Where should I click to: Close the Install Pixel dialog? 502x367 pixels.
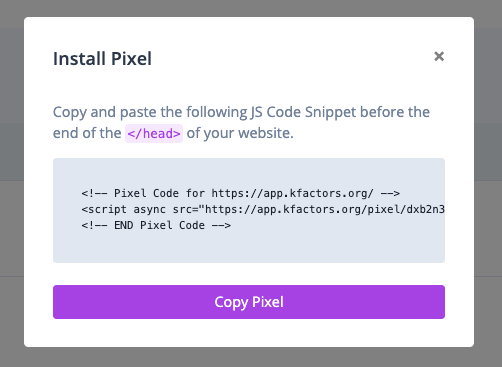[x=439, y=56]
